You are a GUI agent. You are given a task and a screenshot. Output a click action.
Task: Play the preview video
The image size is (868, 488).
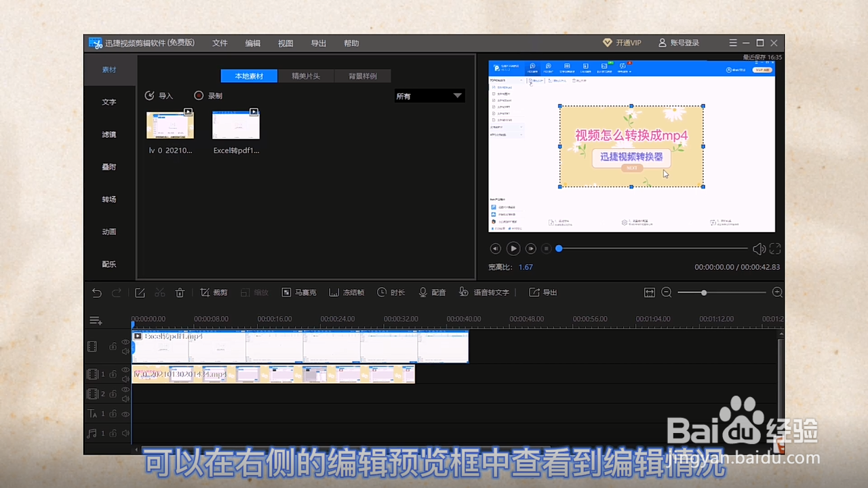pos(513,248)
